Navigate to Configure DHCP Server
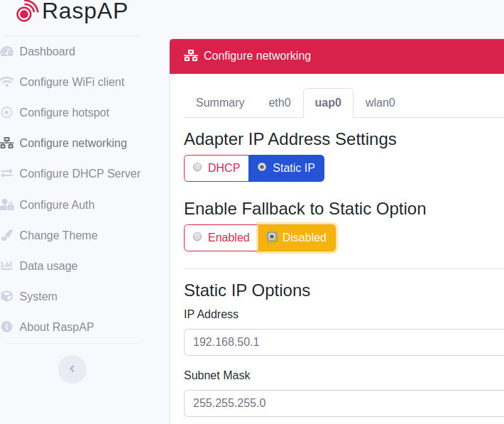This screenshot has height=424, width=504. coord(80,174)
